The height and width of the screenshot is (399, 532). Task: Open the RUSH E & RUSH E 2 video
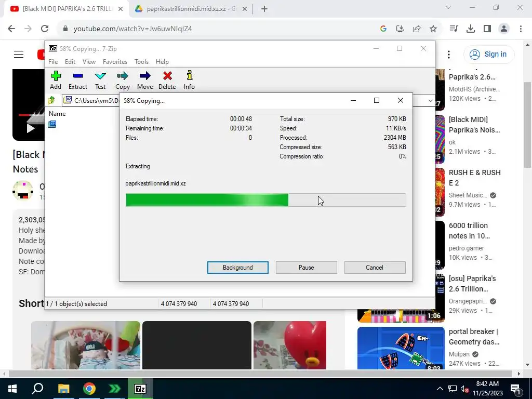[x=475, y=178]
